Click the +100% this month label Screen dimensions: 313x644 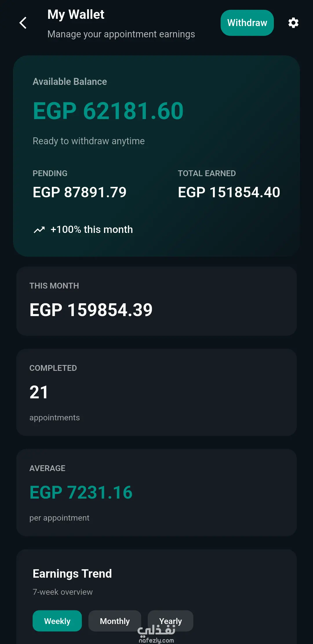click(x=92, y=229)
